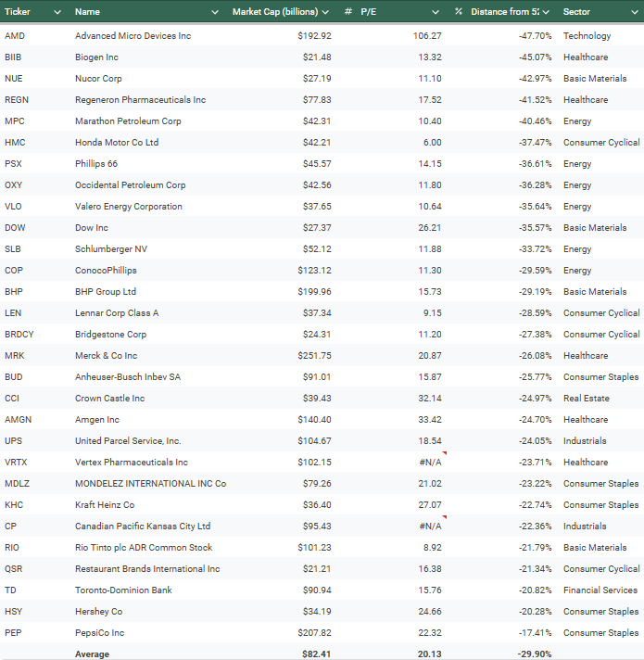Click Rio Tinto P/E value 8.92
Screen dimensions: 644x660
[x=433, y=548]
